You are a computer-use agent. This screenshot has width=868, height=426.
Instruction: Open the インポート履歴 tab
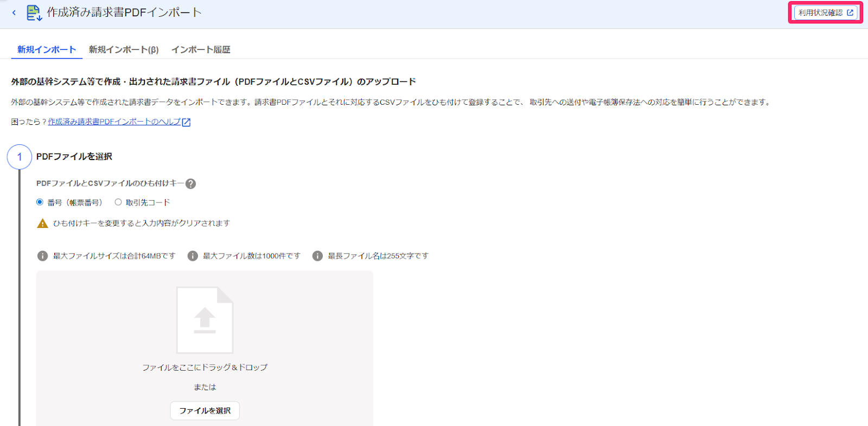click(201, 49)
